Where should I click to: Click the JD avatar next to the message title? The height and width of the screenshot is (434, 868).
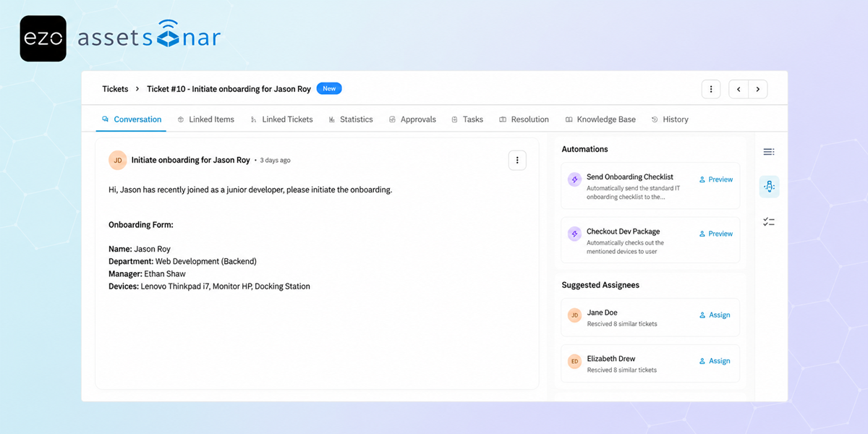click(x=118, y=160)
